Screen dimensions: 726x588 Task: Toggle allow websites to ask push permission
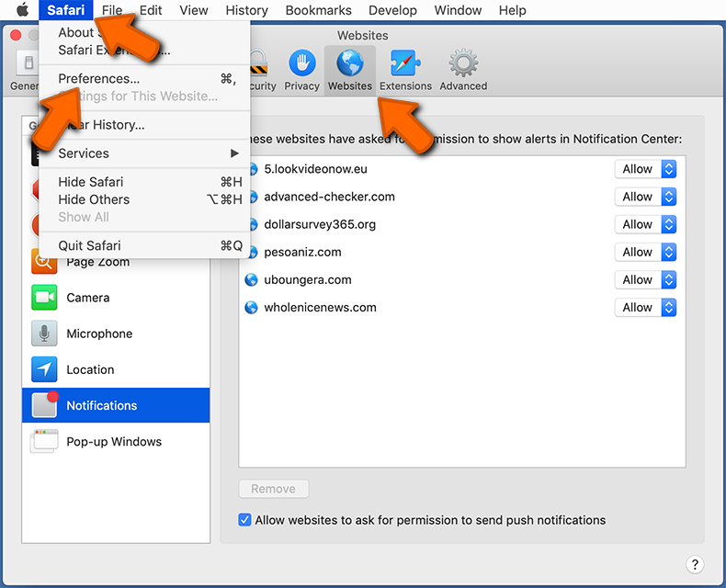pos(245,520)
